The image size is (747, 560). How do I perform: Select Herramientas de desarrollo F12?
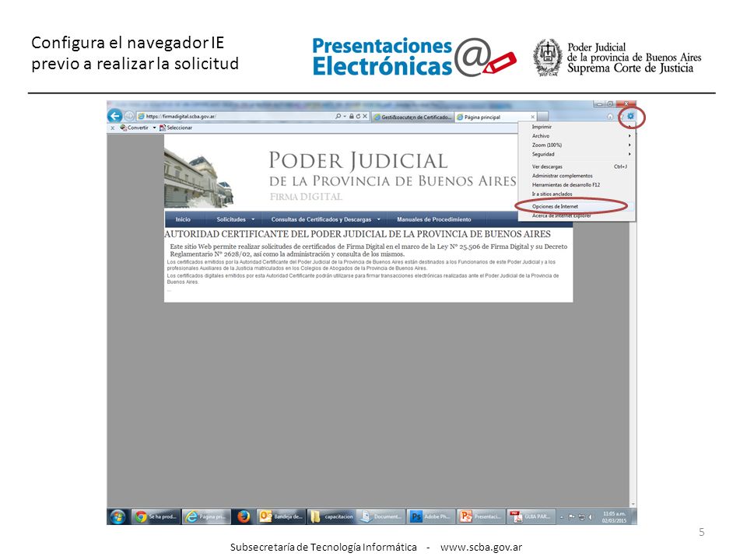click(x=577, y=185)
